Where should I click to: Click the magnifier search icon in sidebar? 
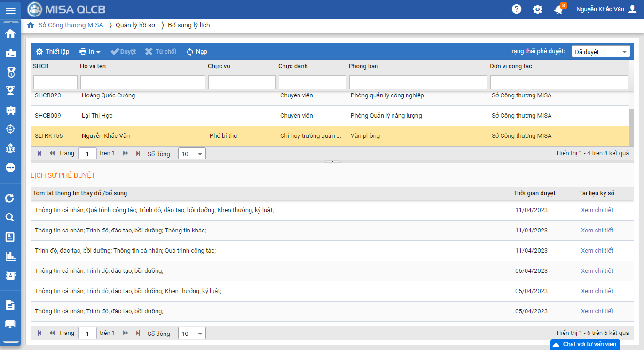point(10,217)
